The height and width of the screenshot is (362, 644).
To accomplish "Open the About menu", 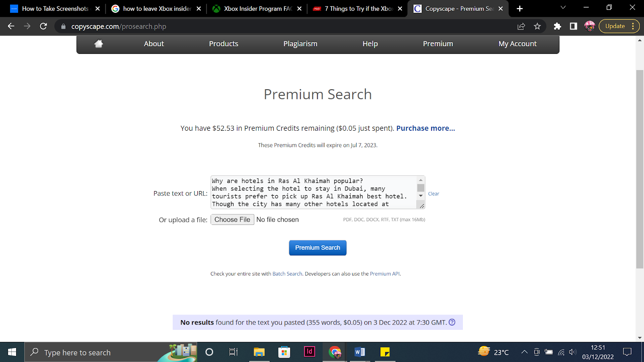I will pyautogui.click(x=154, y=44).
